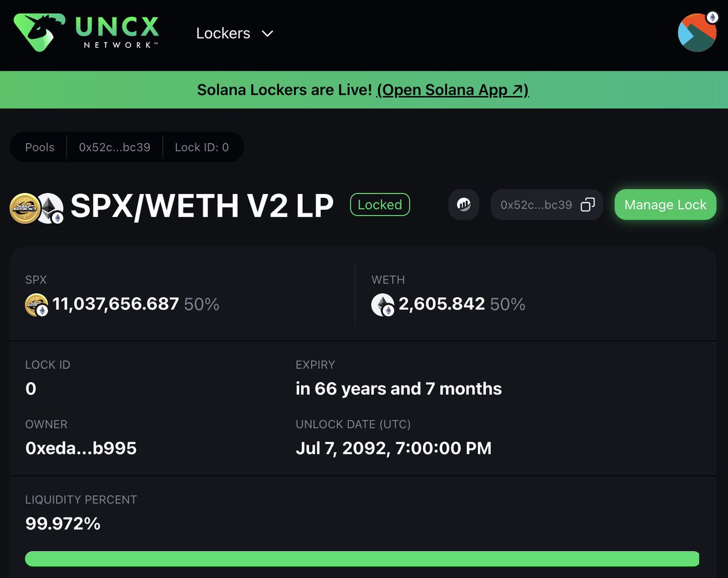Click the WETH icon beside the title
Viewport: 728px width, 578px height.
[x=50, y=208]
